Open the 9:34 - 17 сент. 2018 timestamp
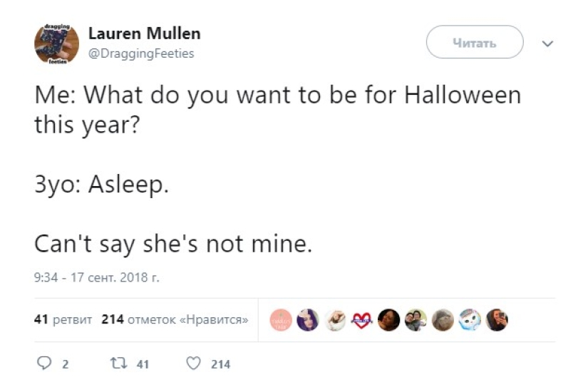This screenshot has width=588, height=387. (x=96, y=277)
